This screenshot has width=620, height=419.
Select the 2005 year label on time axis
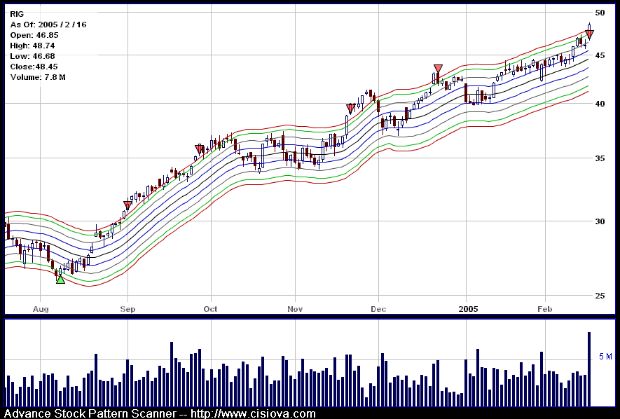[468, 309]
